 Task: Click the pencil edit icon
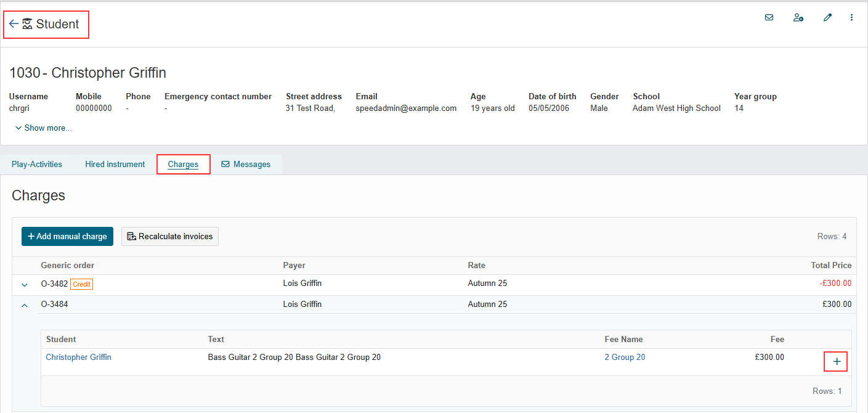pos(827,17)
